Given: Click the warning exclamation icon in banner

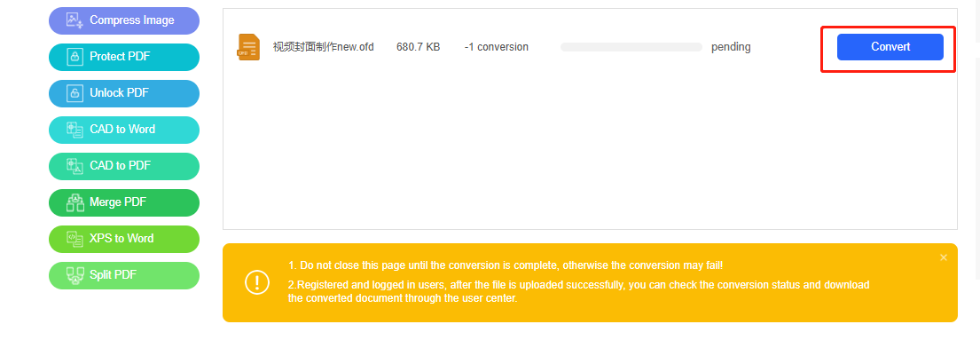Looking at the screenshot, I should tap(257, 283).
